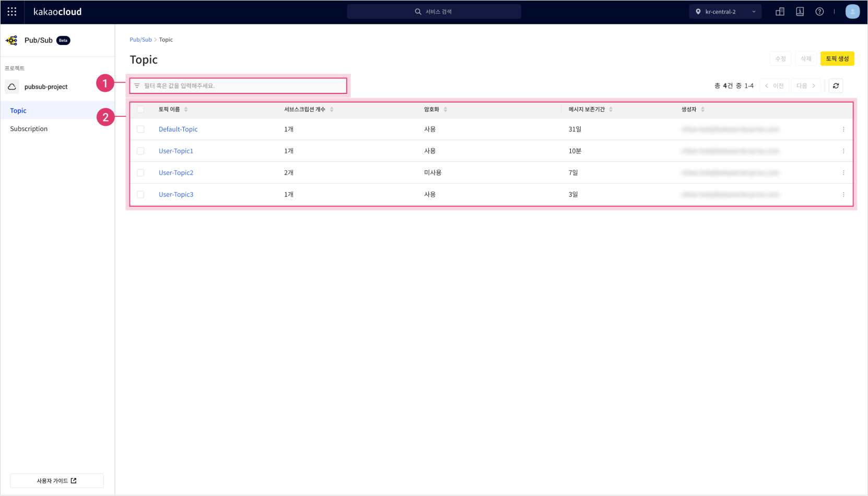
Task: Click the Beta badge
Action: pos(63,40)
